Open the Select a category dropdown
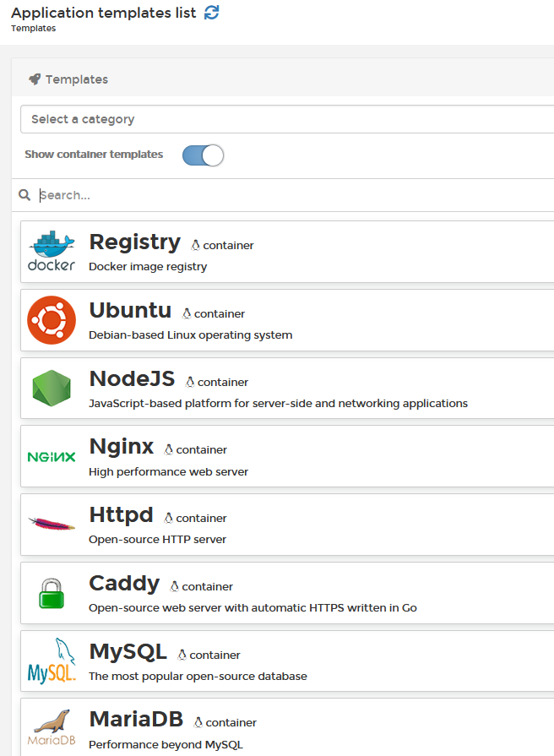 [x=287, y=119]
